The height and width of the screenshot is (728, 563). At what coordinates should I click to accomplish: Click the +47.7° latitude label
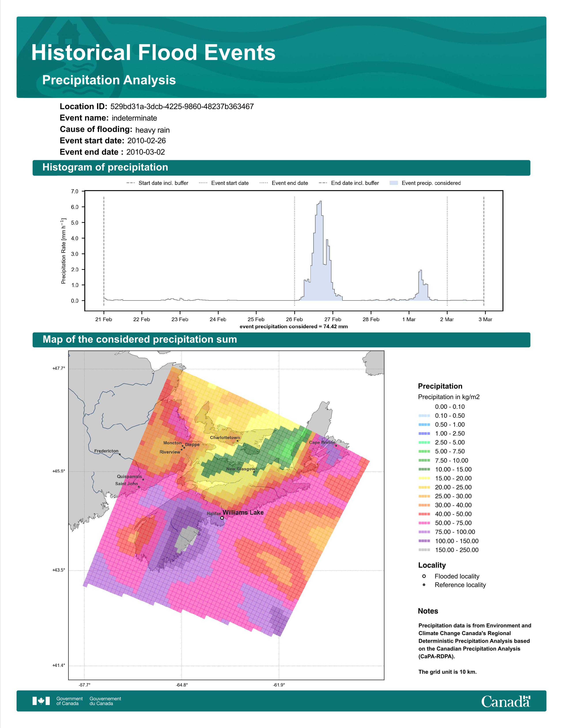[59, 368]
